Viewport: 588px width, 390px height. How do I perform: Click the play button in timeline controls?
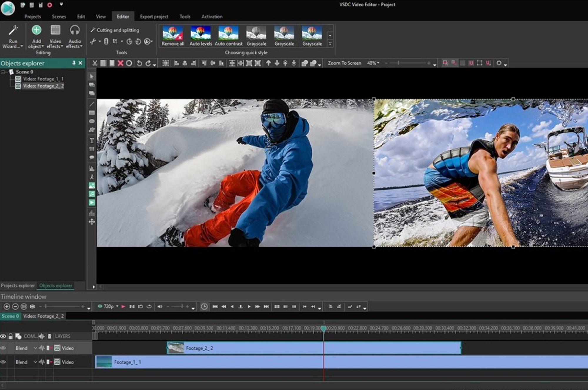[249, 306]
